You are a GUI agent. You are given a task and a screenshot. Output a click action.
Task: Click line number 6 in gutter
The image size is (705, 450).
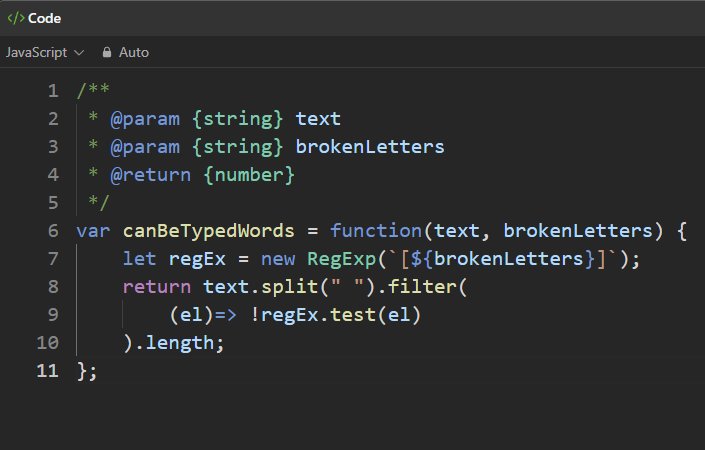(53, 231)
